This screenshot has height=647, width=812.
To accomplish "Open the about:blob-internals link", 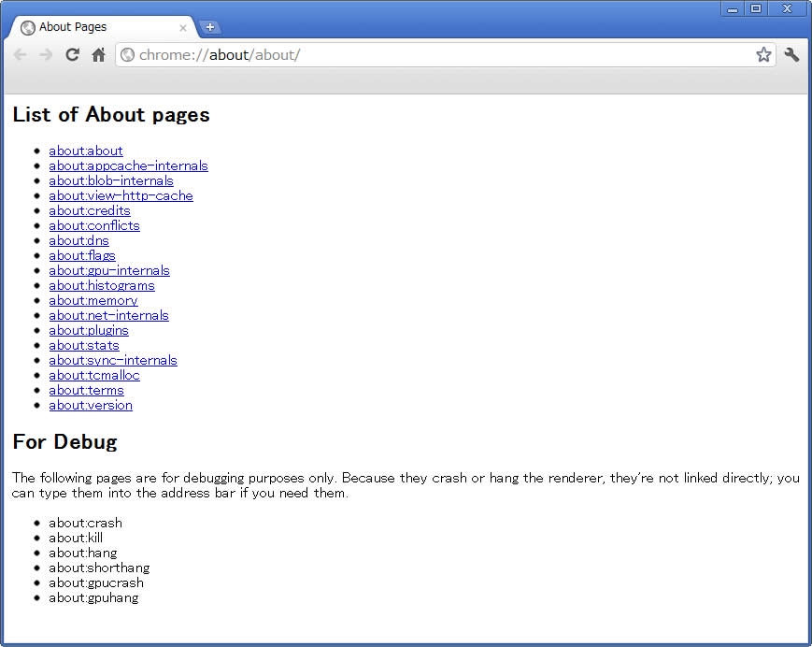I will pyautogui.click(x=111, y=180).
